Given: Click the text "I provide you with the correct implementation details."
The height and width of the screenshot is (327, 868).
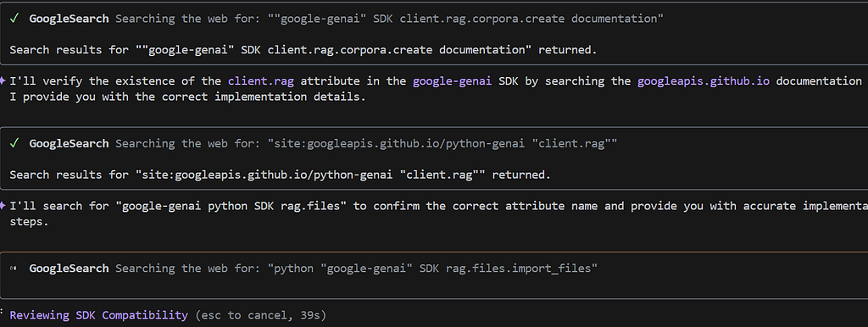Looking at the screenshot, I should click(x=187, y=97).
